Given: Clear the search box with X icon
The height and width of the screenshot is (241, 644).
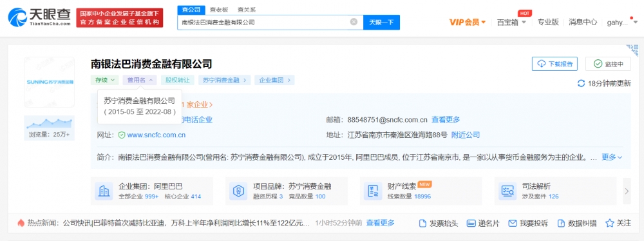Looking at the screenshot, I should coord(354,22).
